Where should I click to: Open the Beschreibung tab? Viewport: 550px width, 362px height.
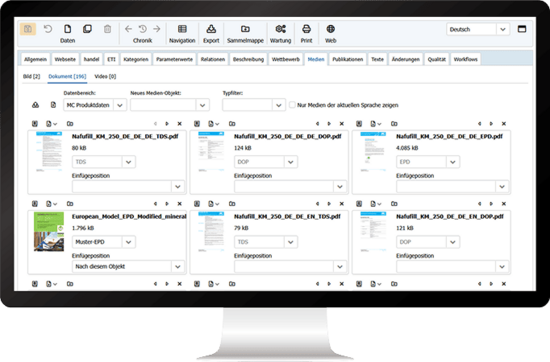tap(248, 59)
